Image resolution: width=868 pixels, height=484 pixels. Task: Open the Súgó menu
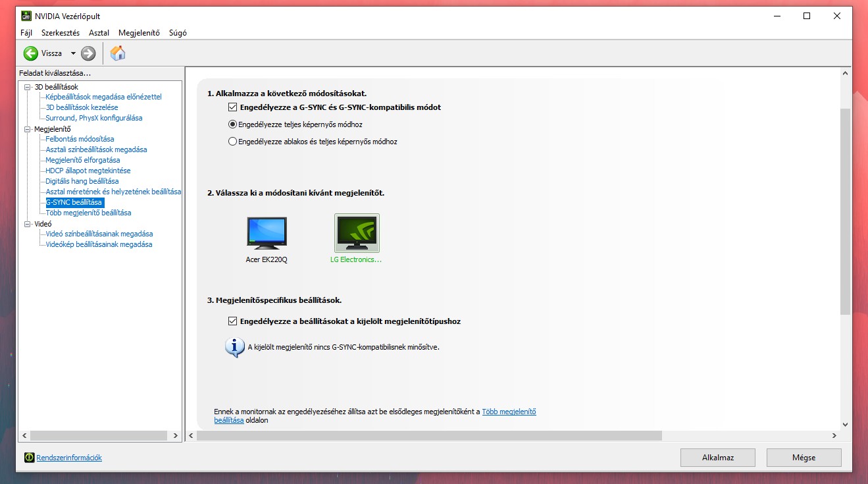click(x=178, y=33)
